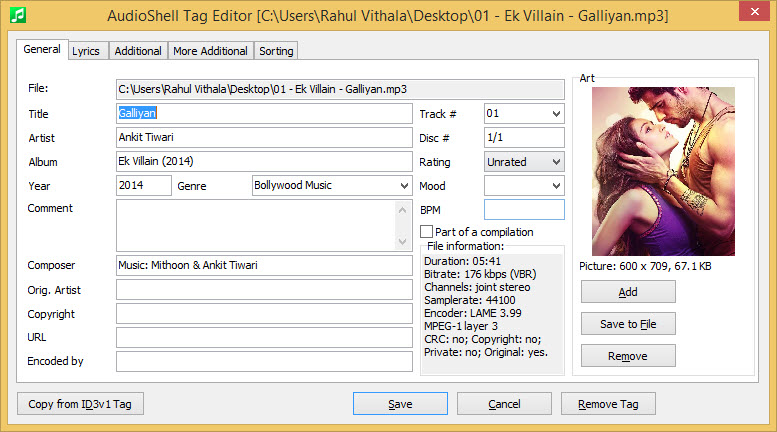
Task: Click Save to File button
Action: [628, 324]
